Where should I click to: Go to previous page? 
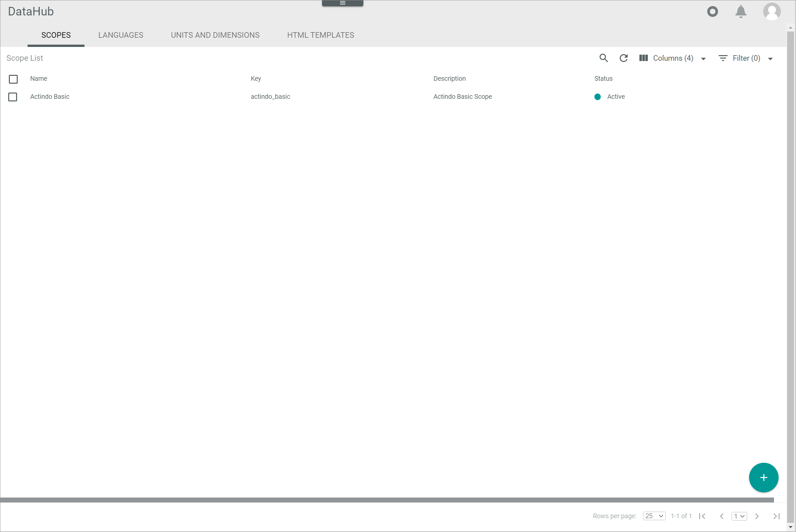[722, 516]
